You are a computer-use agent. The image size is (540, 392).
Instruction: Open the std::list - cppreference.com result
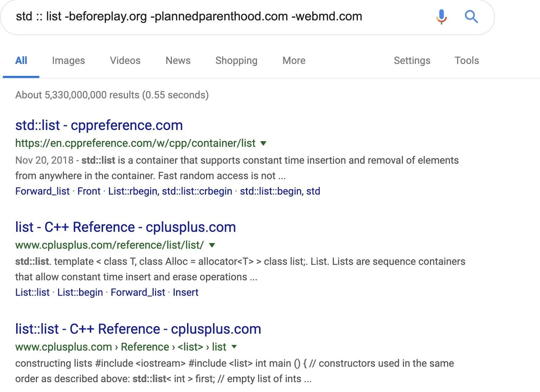click(99, 125)
